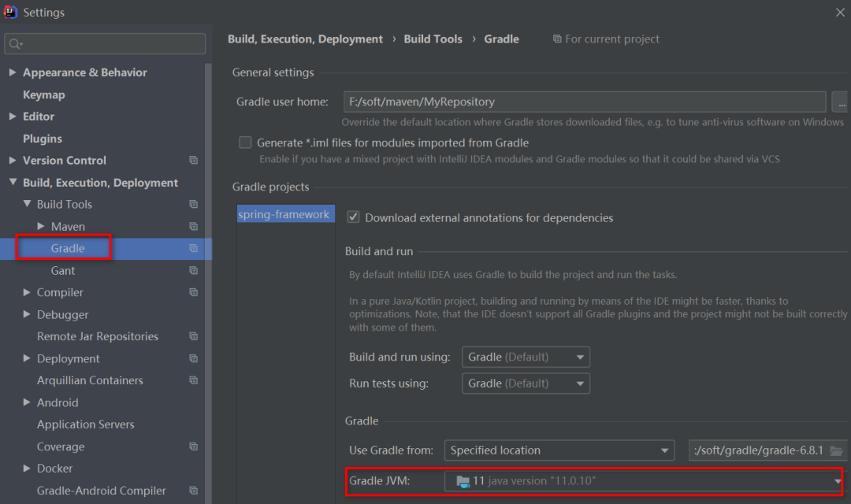851x504 pixels.
Task: Select Plugins in settings tree
Action: coord(43,139)
